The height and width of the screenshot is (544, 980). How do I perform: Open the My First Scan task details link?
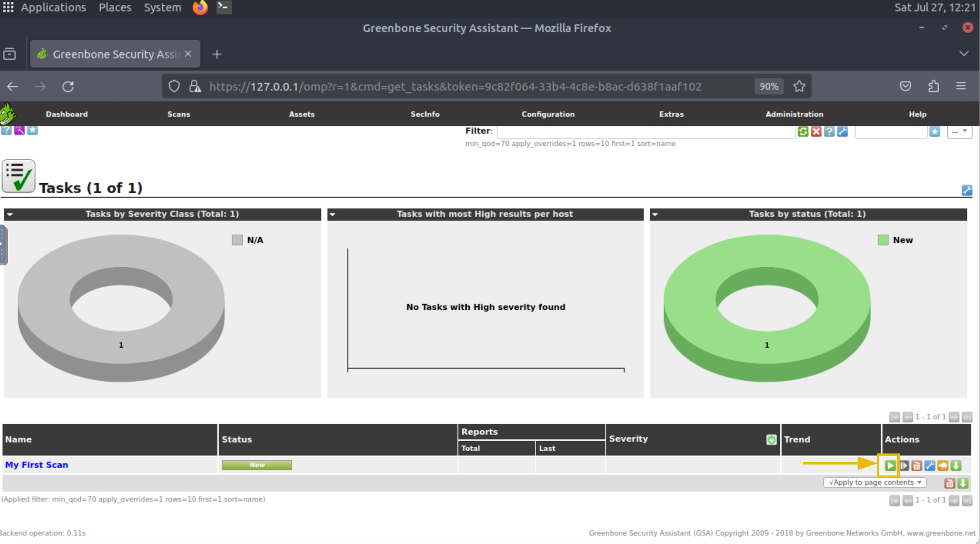[x=36, y=465]
